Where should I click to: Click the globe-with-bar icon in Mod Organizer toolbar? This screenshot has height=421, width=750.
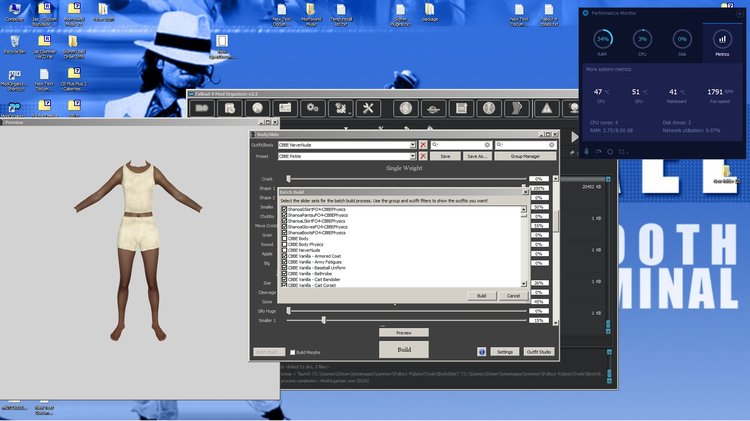point(489,109)
